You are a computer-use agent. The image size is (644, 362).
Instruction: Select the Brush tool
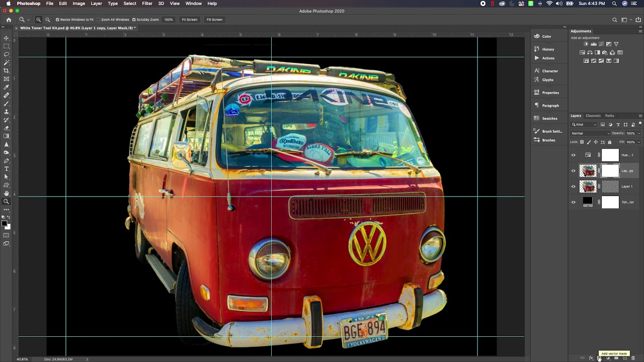pos(7,104)
